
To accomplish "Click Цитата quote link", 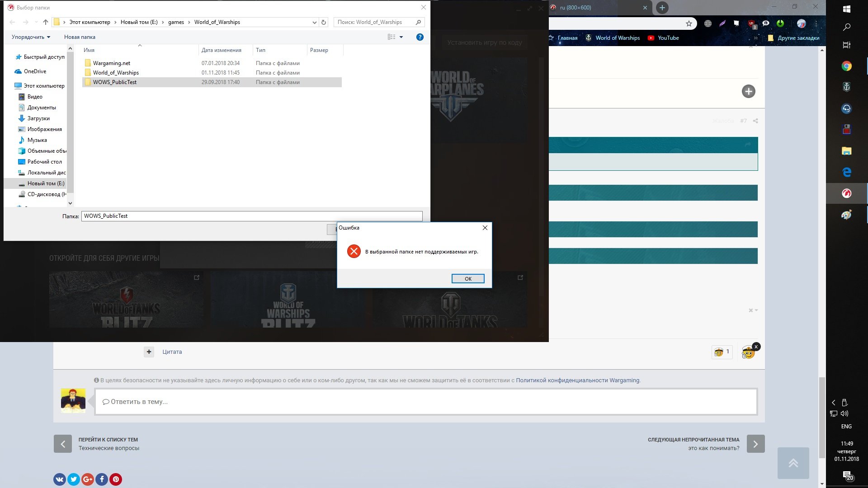I will pos(172,352).
